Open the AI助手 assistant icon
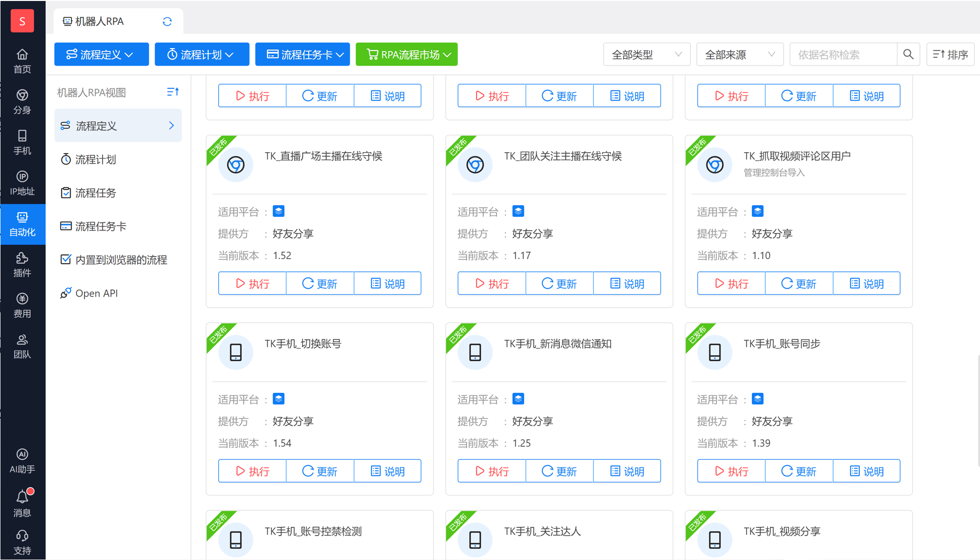Viewport: 980px width, 560px height. (x=22, y=461)
